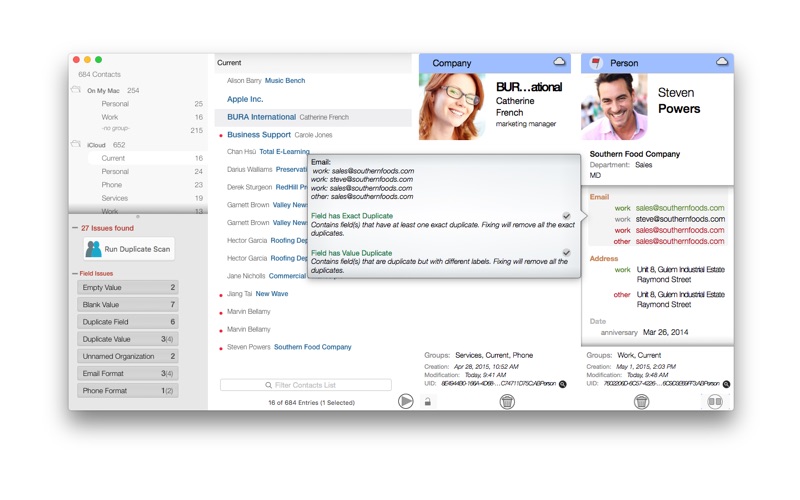Select the Unnamed Organization issue filter
The height and width of the screenshot is (500, 800).
coord(128,356)
